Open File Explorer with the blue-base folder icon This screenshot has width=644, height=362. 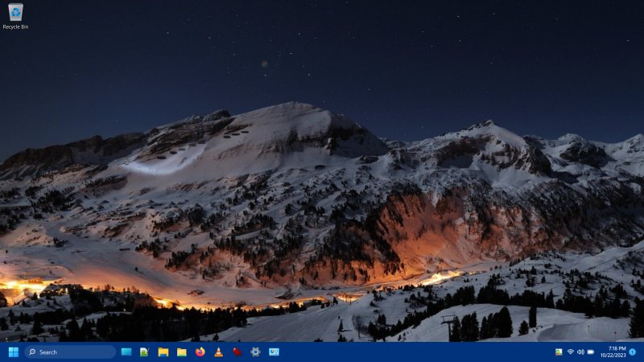pyautogui.click(x=163, y=352)
